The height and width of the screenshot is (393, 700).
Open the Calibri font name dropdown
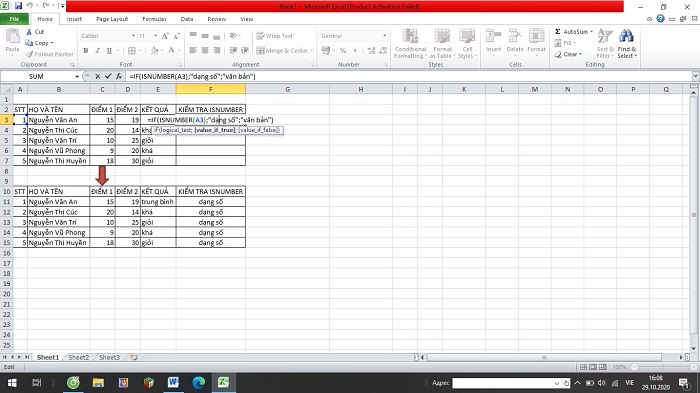[x=133, y=36]
